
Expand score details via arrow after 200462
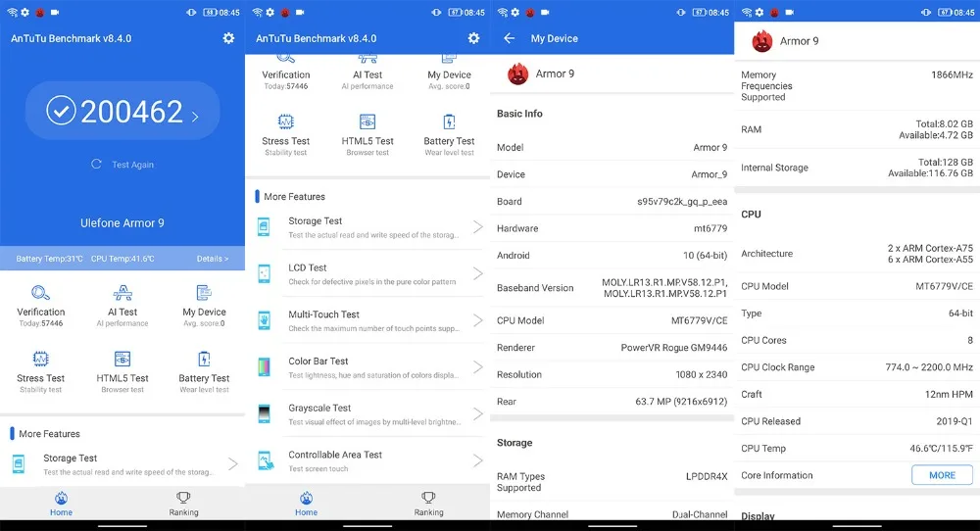[x=195, y=117]
